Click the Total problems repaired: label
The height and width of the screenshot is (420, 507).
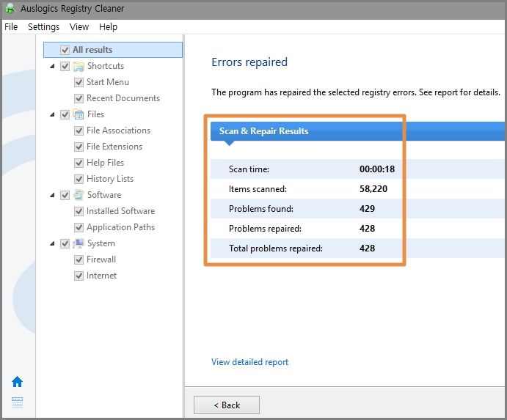point(276,248)
